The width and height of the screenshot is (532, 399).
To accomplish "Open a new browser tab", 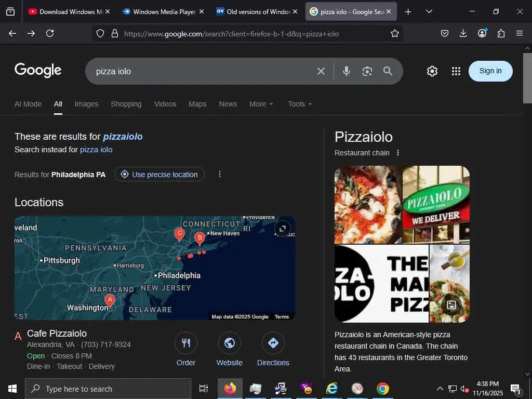I will (x=408, y=12).
